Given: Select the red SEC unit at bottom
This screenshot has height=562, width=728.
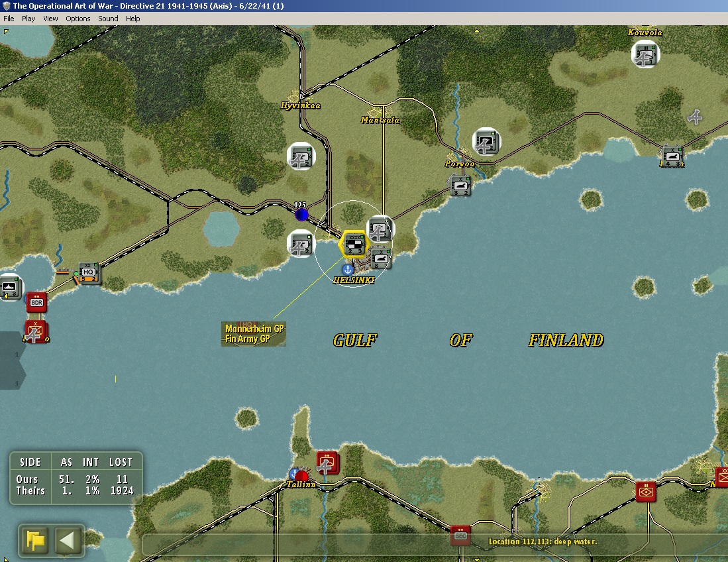Looking at the screenshot, I should [460, 535].
